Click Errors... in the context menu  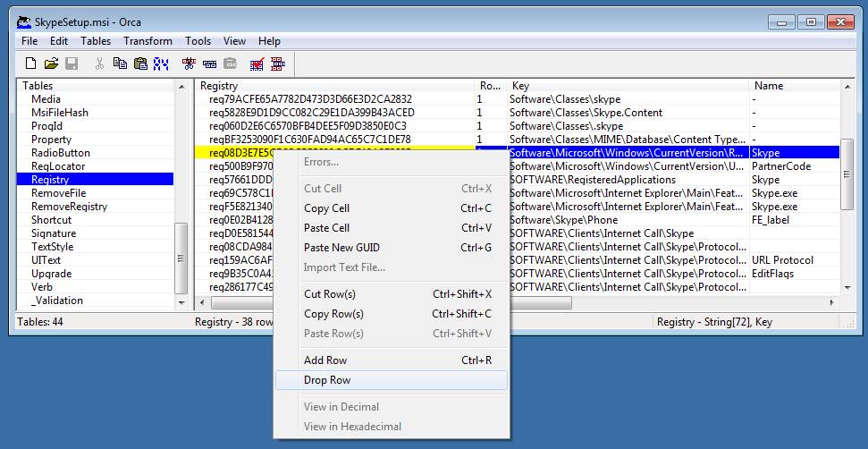pyautogui.click(x=392, y=162)
